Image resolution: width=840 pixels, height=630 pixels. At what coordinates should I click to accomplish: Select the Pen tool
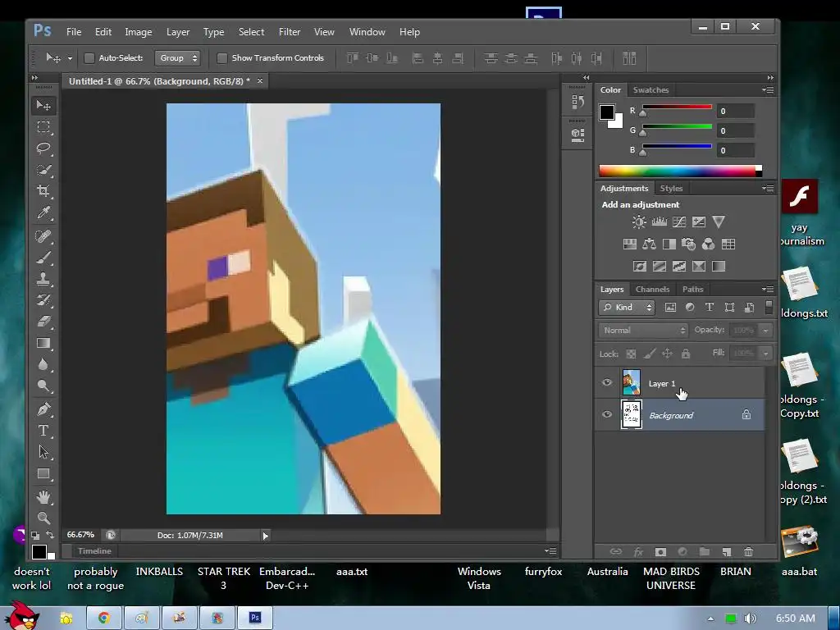tap(43, 409)
